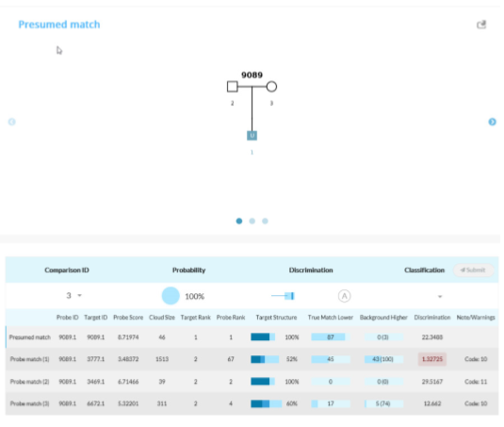Viewport: 504px width, 427px height.
Task: Click the blue probability circle indicator
Action: point(171,295)
